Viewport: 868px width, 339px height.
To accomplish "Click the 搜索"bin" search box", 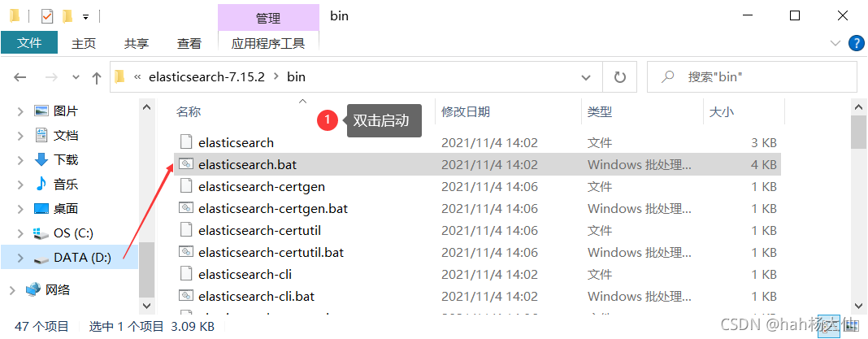I will (750, 77).
